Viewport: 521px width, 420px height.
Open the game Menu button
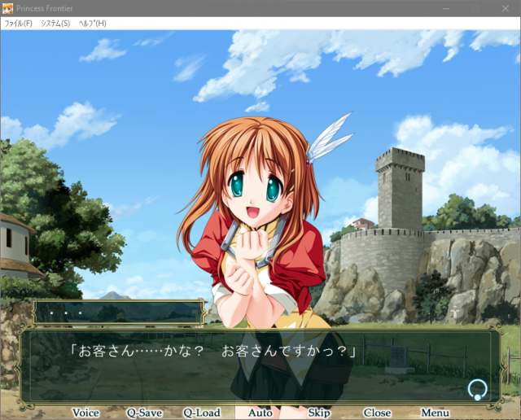click(436, 413)
